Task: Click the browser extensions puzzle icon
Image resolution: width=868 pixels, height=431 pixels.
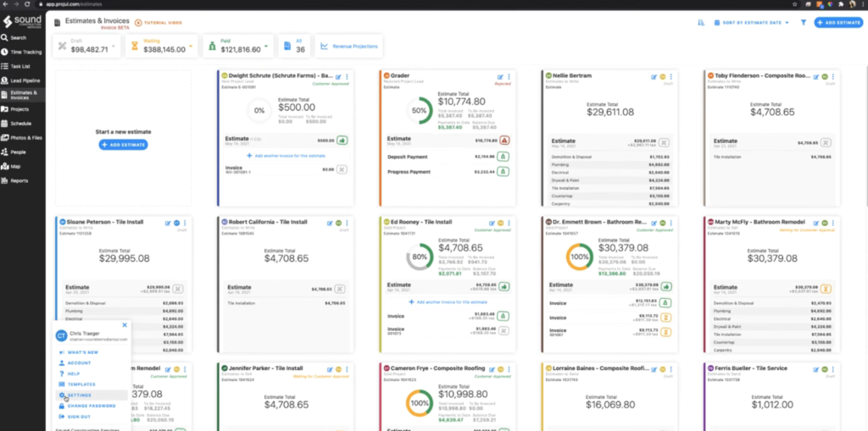Action: pyautogui.click(x=842, y=4)
